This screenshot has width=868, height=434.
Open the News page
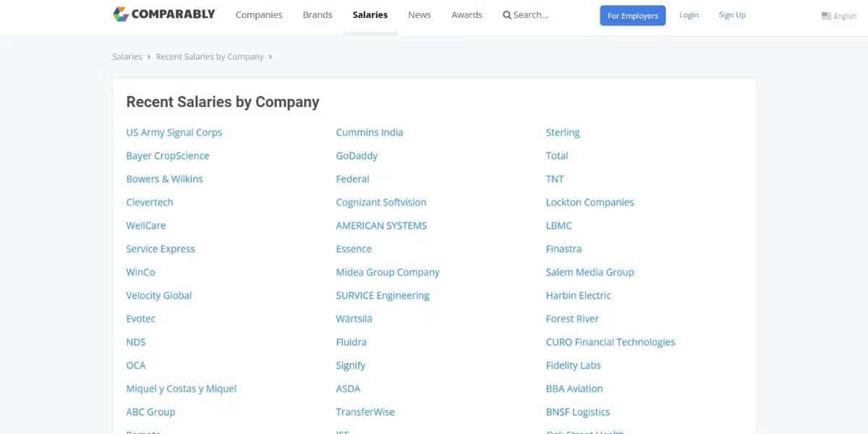tap(420, 15)
